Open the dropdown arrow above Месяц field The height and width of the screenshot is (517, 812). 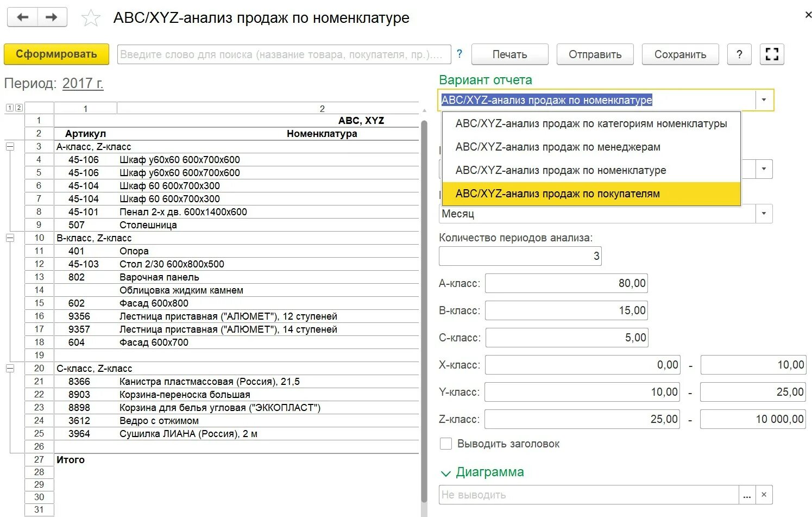click(764, 169)
